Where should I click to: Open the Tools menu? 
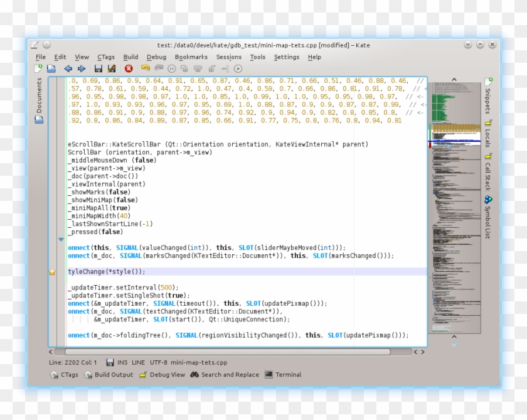(258, 57)
